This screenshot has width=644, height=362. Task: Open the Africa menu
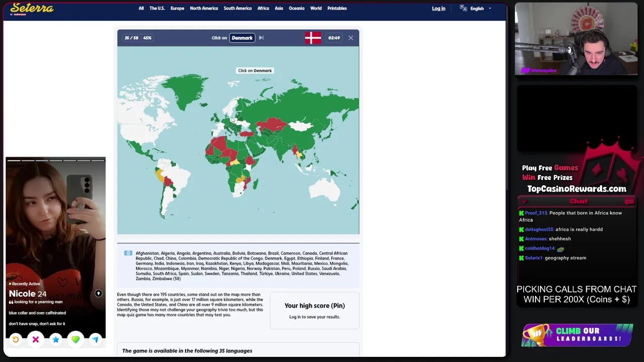[263, 9]
